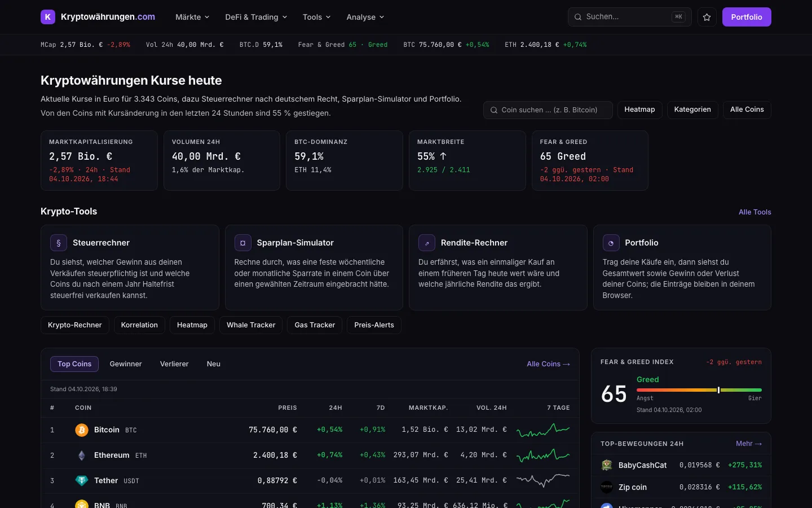The image size is (812, 508).
Task: Open the Mehr link in Top-Bewegungen
Action: [x=749, y=444]
